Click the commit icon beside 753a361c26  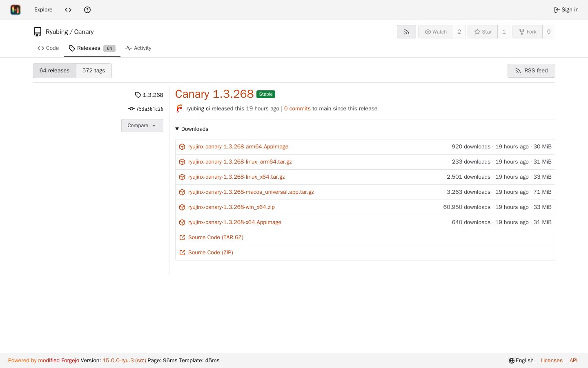[x=131, y=109]
